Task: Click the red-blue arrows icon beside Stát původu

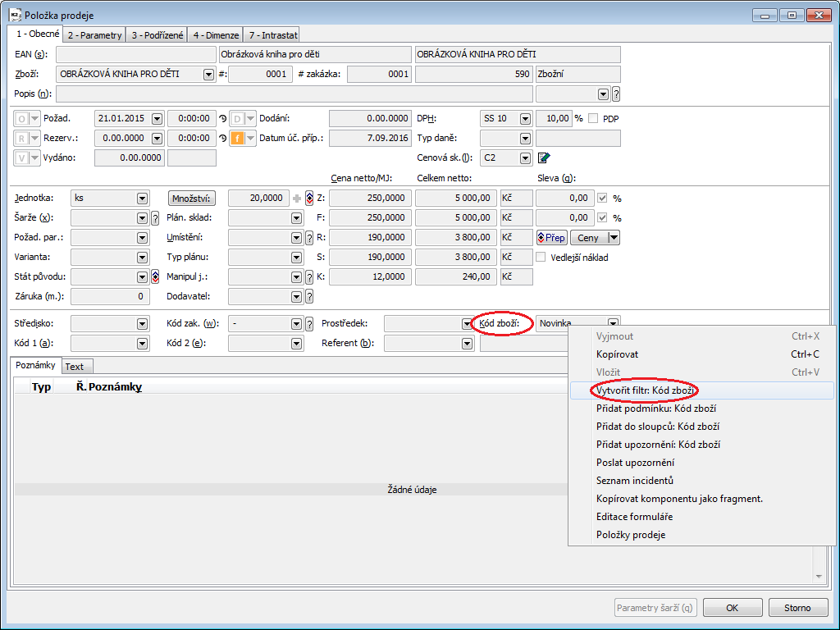Action: tap(155, 277)
